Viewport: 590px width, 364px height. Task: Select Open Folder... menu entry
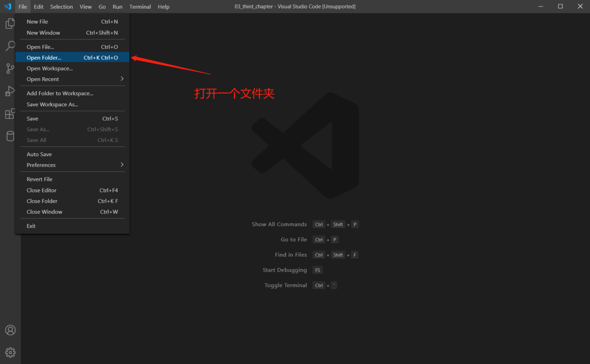point(44,58)
